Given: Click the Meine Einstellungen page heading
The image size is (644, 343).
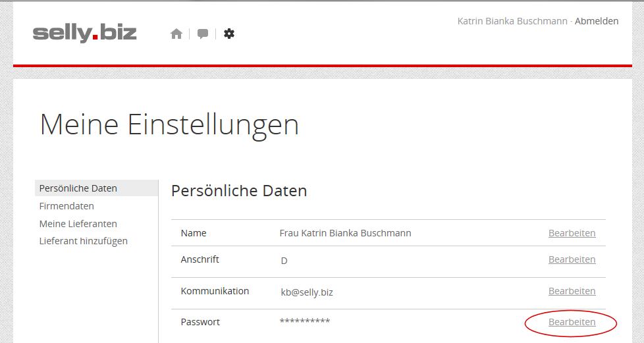Looking at the screenshot, I should pos(169,124).
